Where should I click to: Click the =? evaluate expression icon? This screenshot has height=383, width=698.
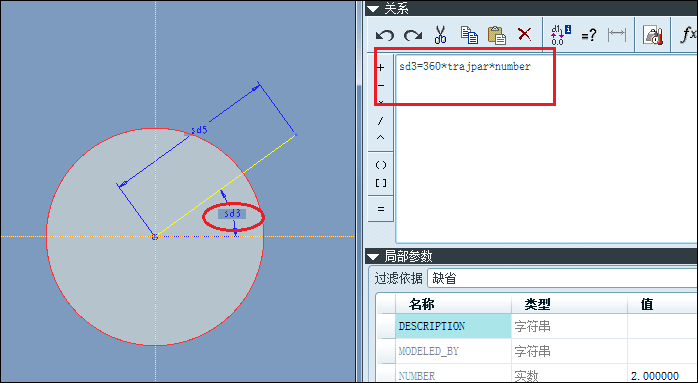(588, 35)
